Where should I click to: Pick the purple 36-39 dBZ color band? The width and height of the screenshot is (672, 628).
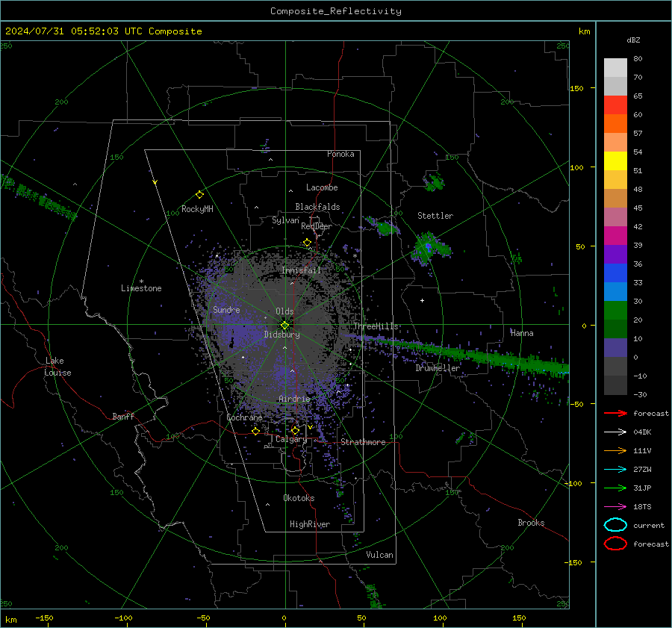pyautogui.click(x=615, y=254)
